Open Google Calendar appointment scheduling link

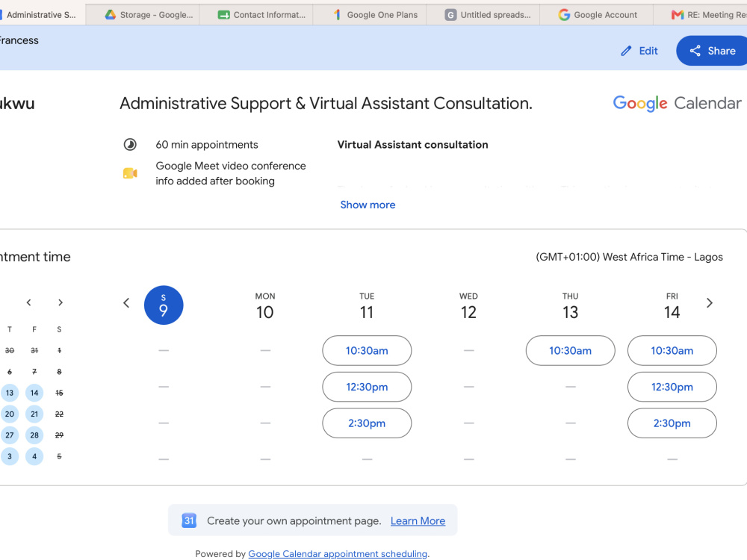pyautogui.click(x=338, y=554)
